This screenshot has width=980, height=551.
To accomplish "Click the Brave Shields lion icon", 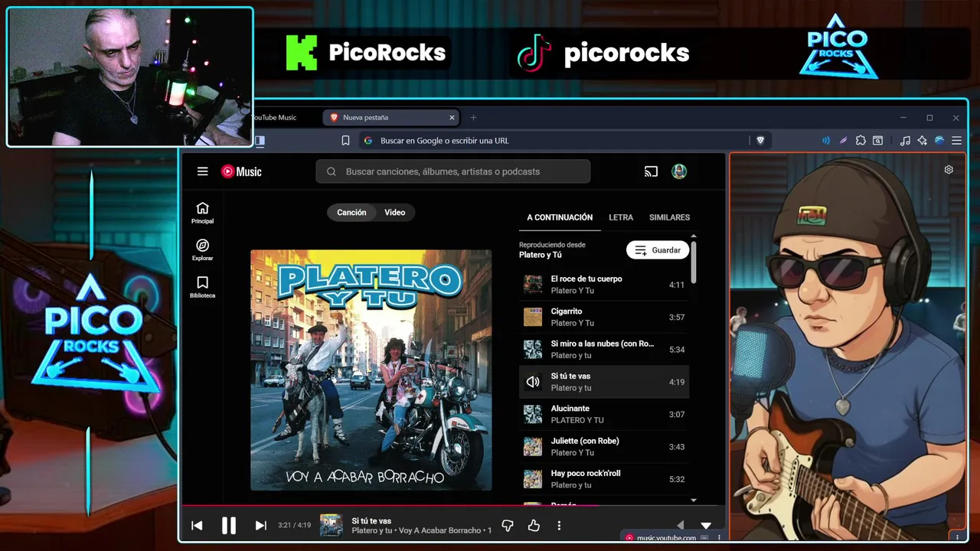I will pos(760,140).
